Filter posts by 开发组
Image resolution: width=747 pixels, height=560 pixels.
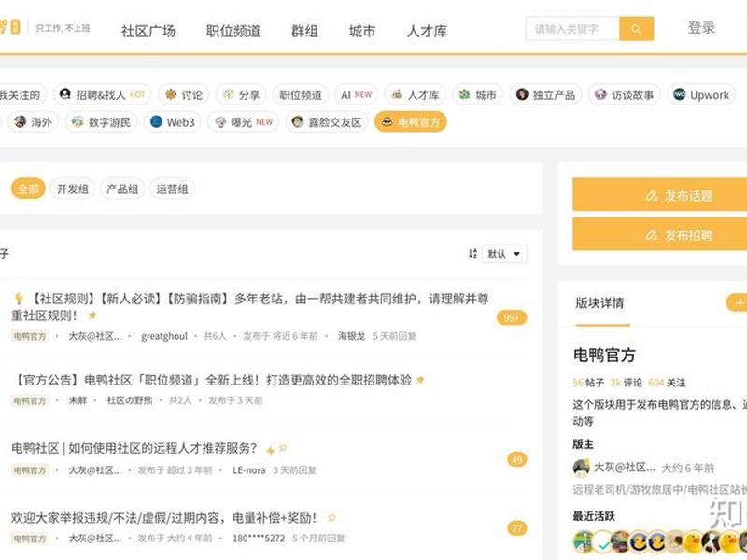73,189
